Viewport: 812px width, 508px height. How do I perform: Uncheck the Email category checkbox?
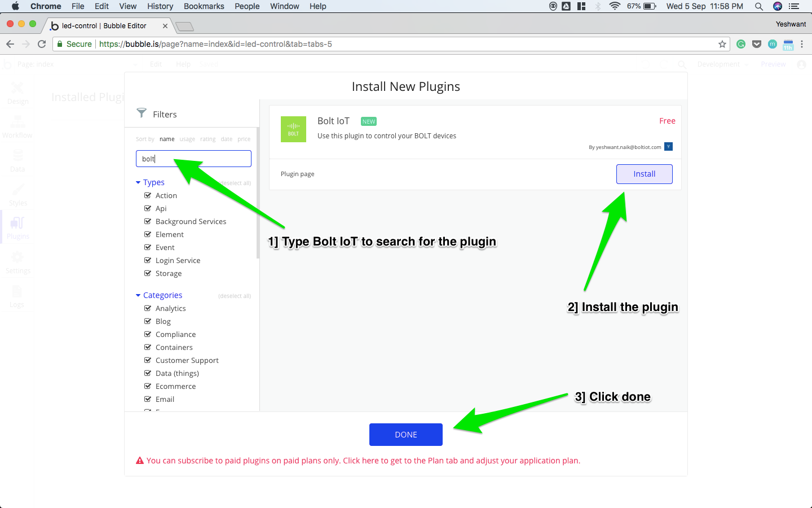point(148,399)
